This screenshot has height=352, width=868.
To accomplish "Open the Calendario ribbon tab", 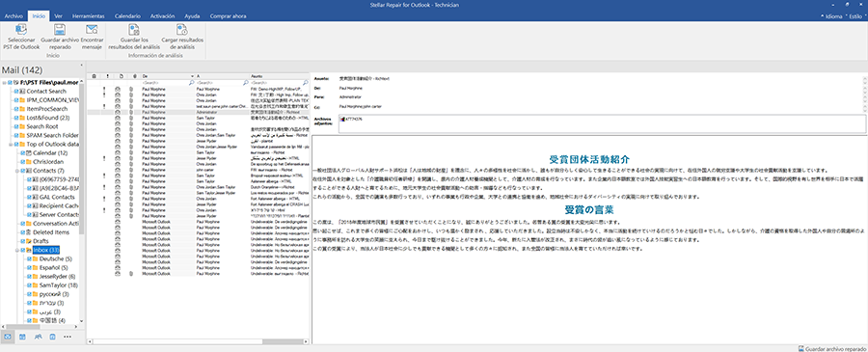I will pos(127,16).
